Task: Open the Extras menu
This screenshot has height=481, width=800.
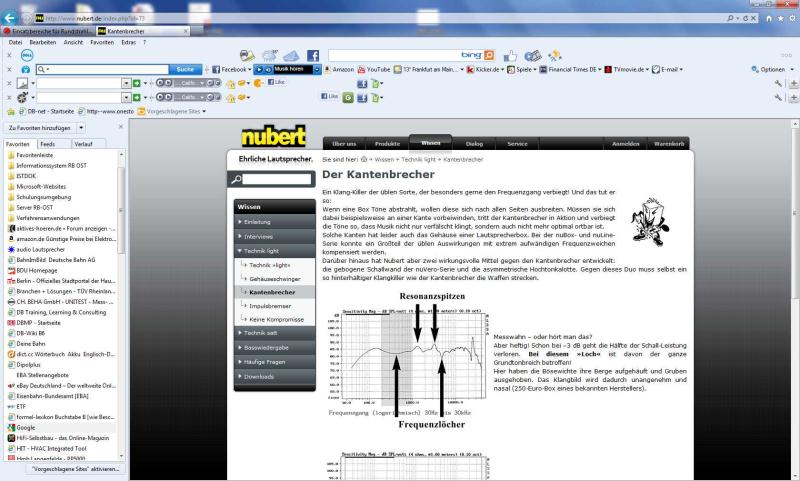Action: click(x=129, y=42)
